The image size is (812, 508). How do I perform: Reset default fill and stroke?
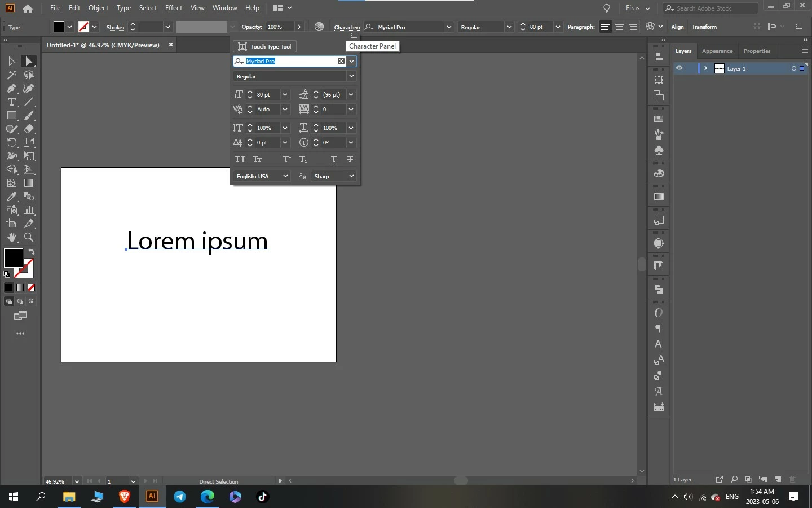7,274
